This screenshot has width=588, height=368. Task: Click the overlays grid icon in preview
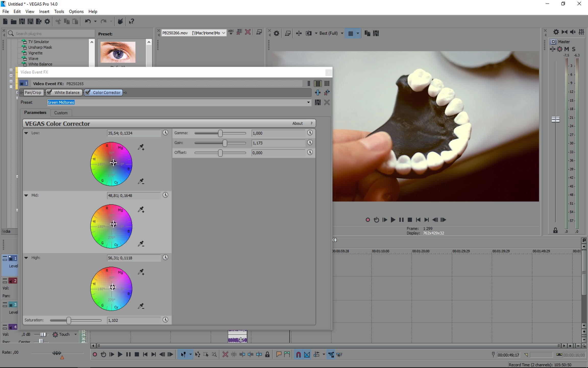click(x=350, y=33)
